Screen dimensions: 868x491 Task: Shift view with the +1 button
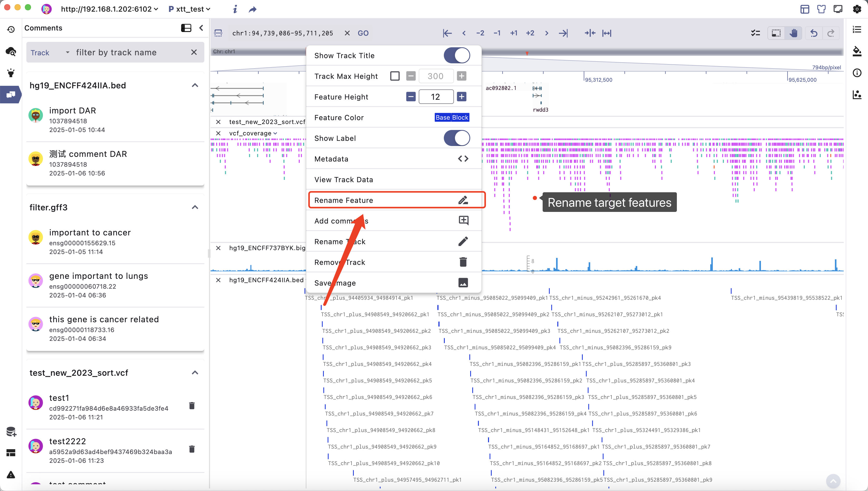click(x=514, y=33)
